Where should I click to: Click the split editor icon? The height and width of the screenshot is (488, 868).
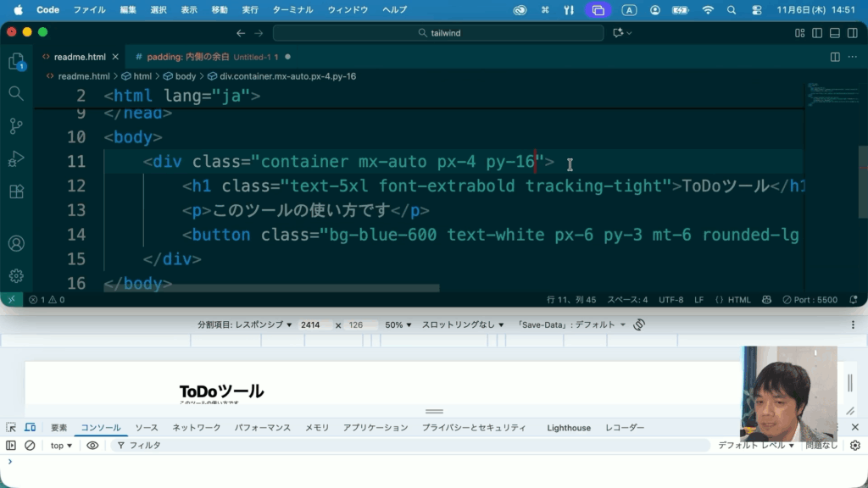point(835,57)
